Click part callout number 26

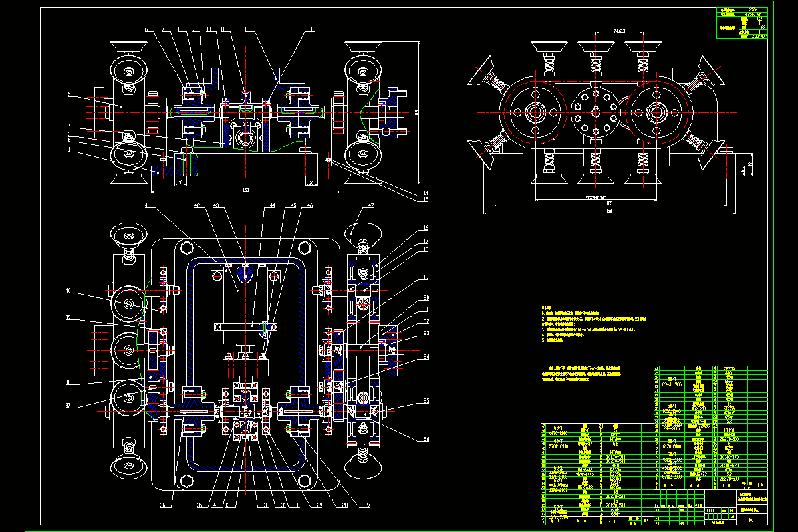(x=426, y=438)
